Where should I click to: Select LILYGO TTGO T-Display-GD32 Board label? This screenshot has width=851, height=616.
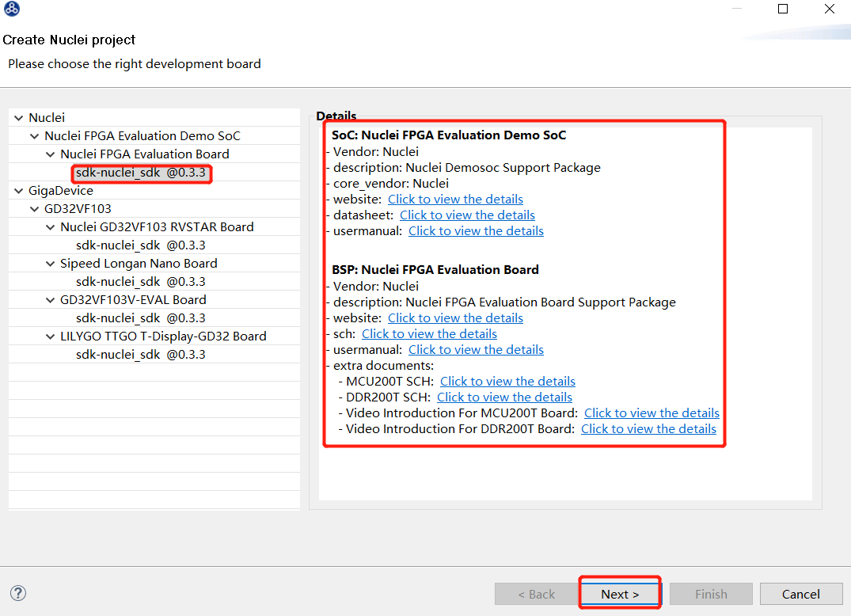(x=163, y=336)
